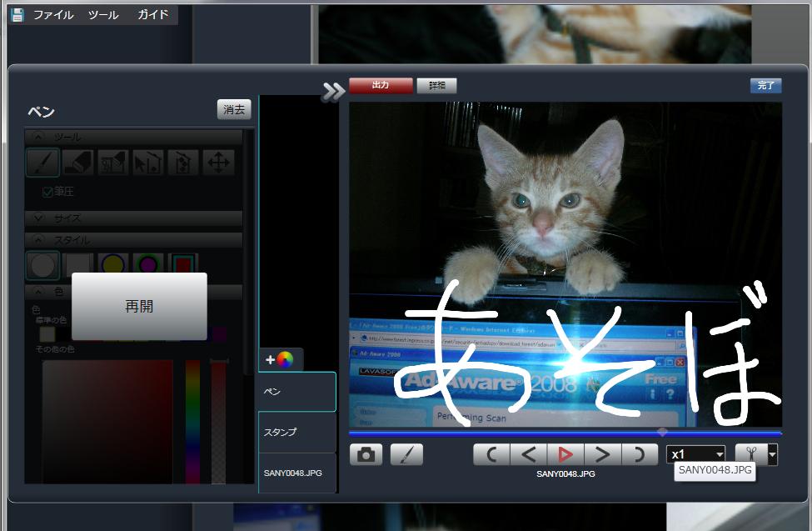812x531 pixels.
Task: Click the blue playback progress bar
Action: 565,433
